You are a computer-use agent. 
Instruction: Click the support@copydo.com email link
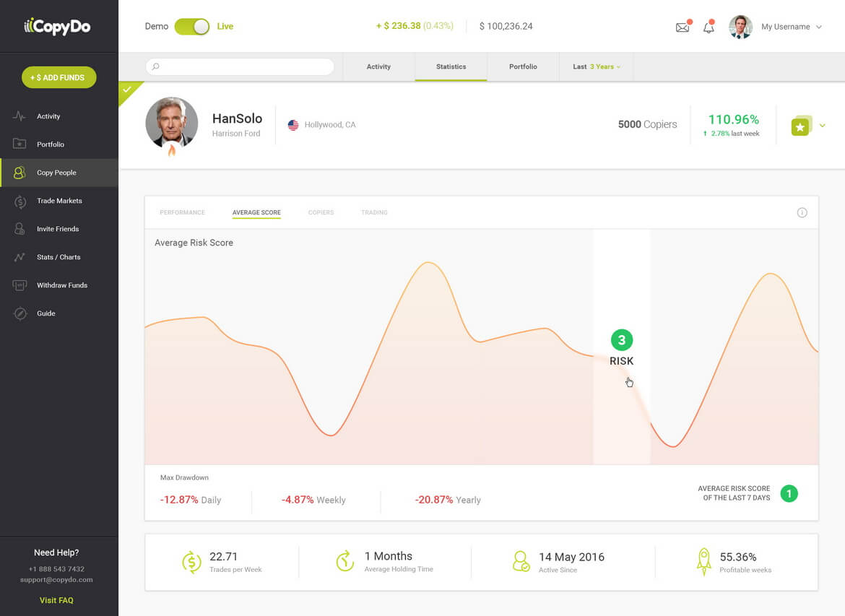(56, 580)
